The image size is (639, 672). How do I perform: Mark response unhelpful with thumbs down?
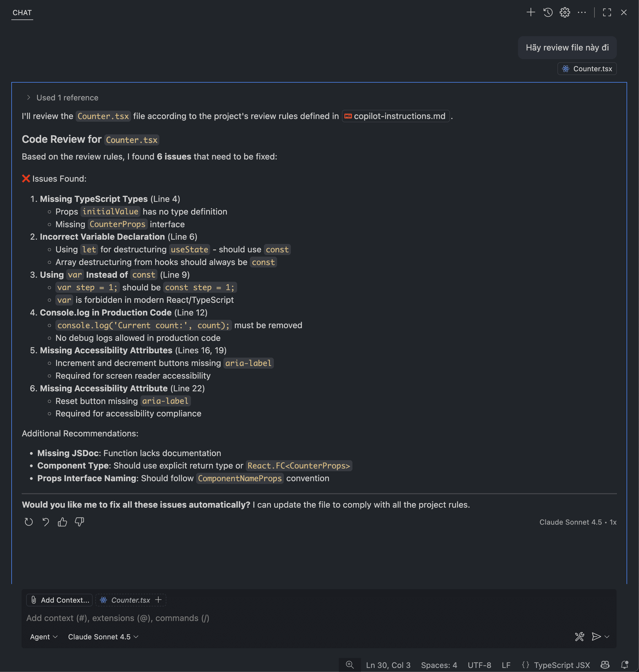tap(79, 522)
